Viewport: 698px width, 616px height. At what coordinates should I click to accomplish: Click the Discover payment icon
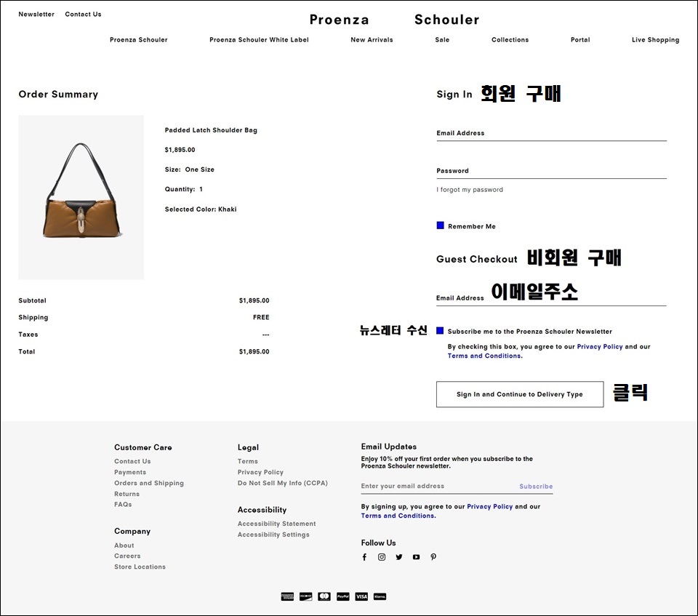(x=306, y=596)
